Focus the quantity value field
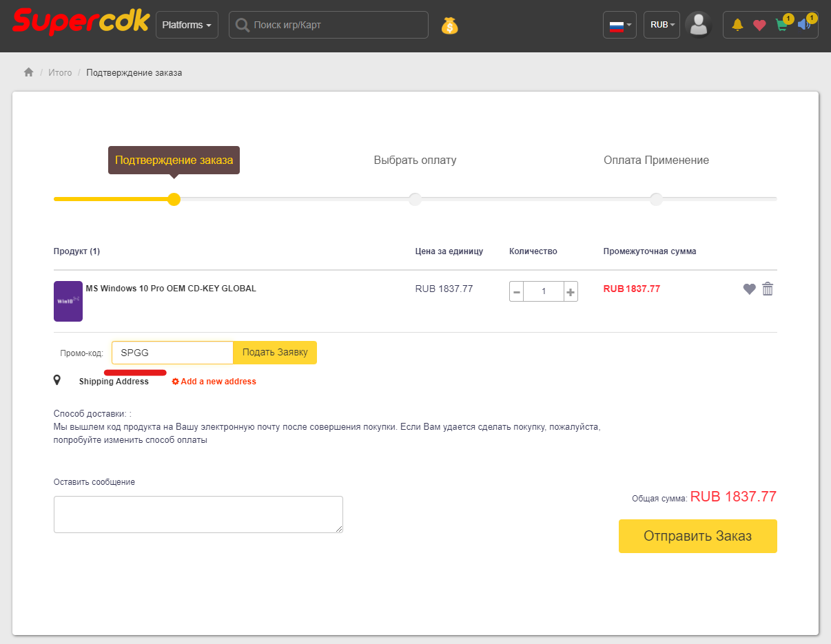 pyautogui.click(x=544, y=291)
